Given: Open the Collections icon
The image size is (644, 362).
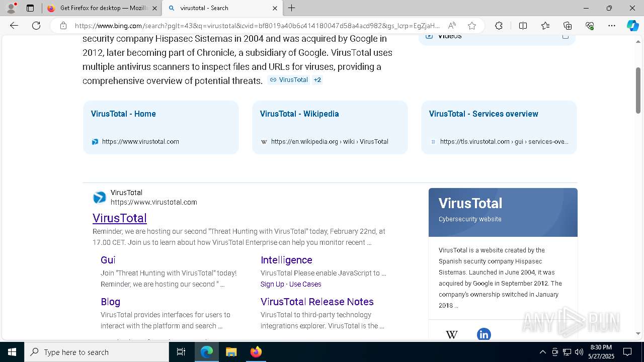Looking at the screenshot, I should (x=568, y=26).
